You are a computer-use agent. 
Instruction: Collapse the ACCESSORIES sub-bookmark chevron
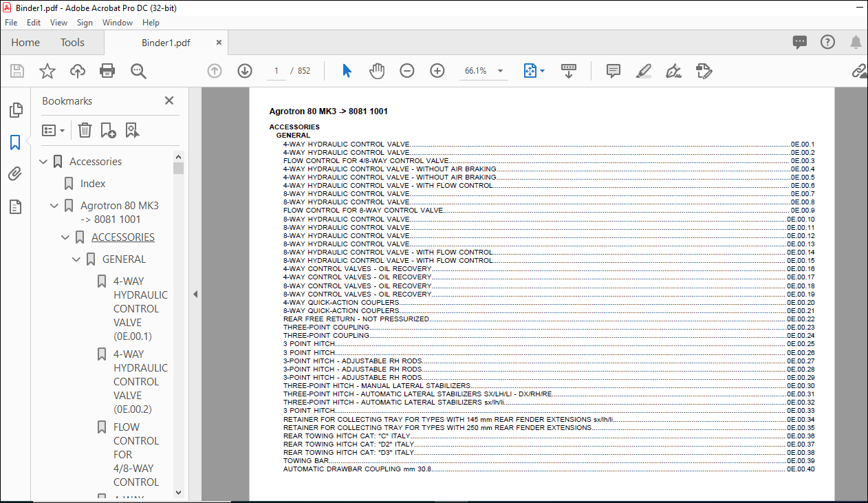(65, 237)
